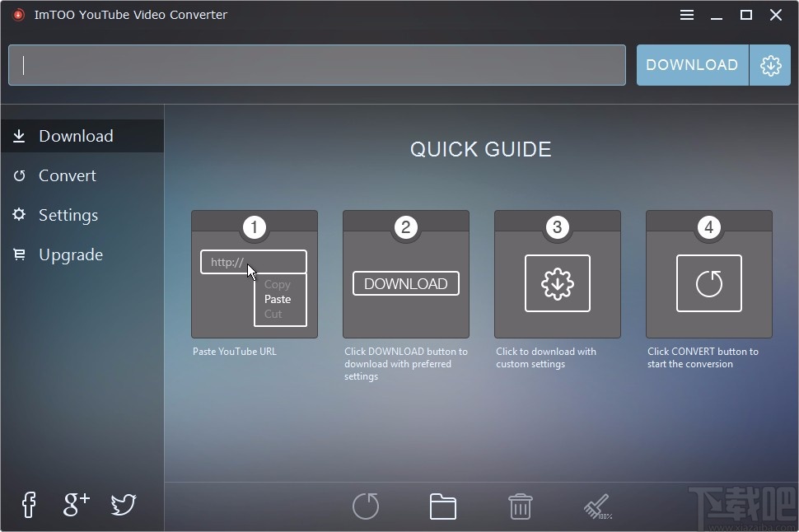Select the Download section in the sidebar
Image resolution: width=799 pixels, height=532 pixels.
76,136
